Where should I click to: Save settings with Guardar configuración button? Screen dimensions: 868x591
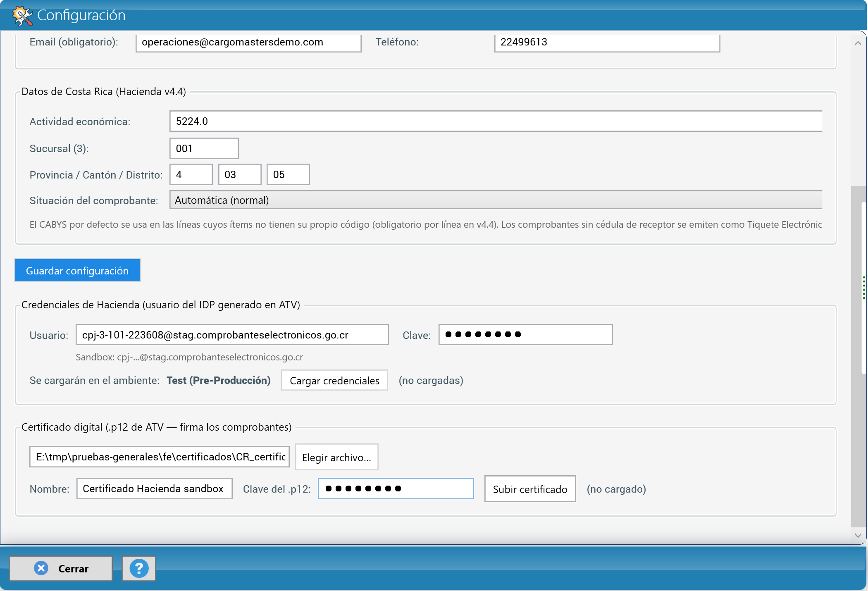pyautogui.click(x=78, y=271)
